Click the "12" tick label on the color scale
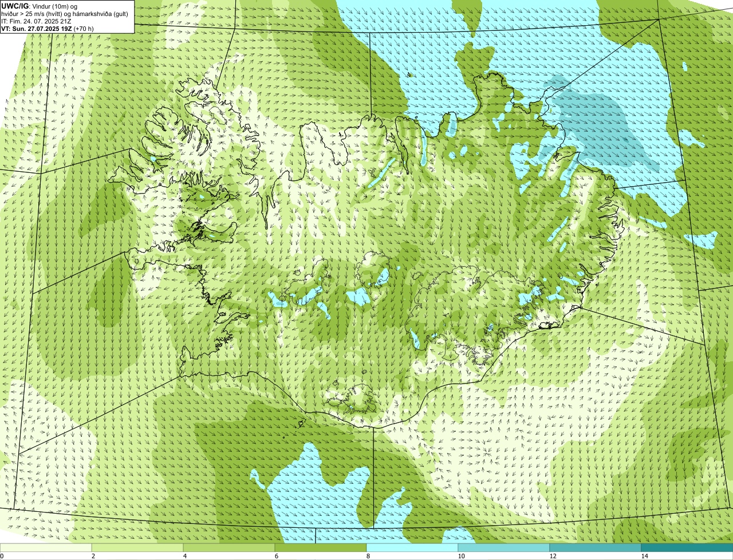The image size is (733, 560). pos(553,556)
